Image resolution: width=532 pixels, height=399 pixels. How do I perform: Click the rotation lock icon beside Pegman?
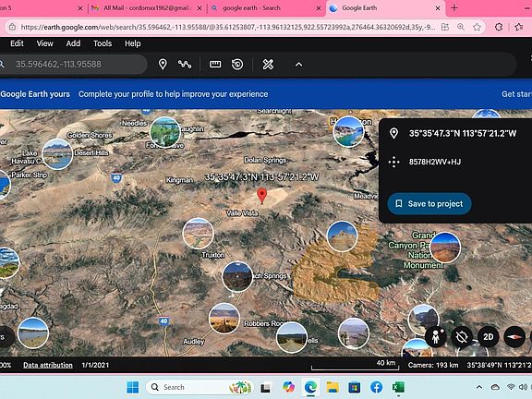point(462,336)
